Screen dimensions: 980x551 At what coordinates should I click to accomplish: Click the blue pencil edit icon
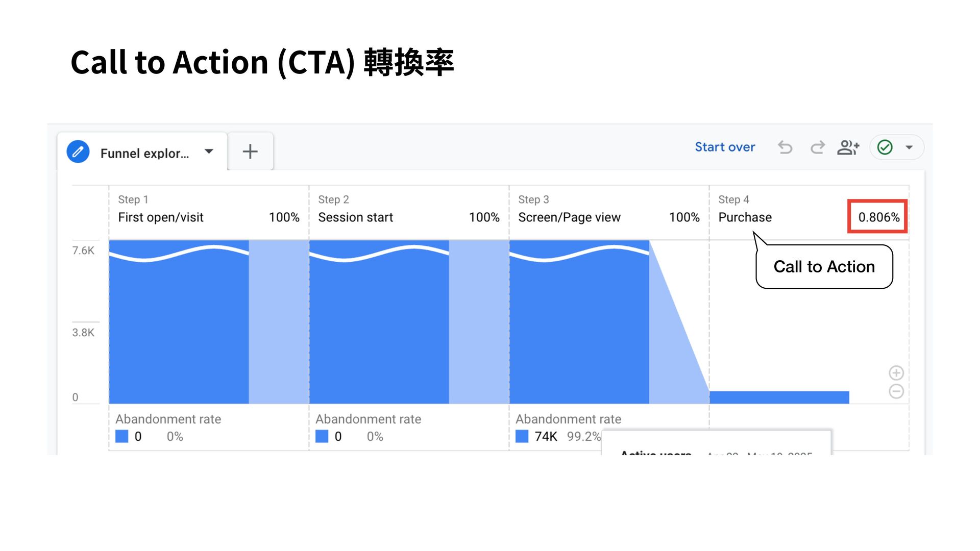click(x=78, y=152)
